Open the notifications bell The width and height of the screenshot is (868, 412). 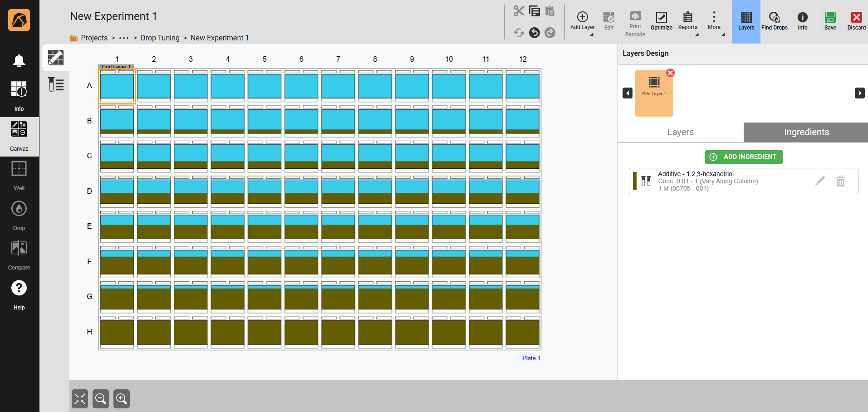coord(19,60)
